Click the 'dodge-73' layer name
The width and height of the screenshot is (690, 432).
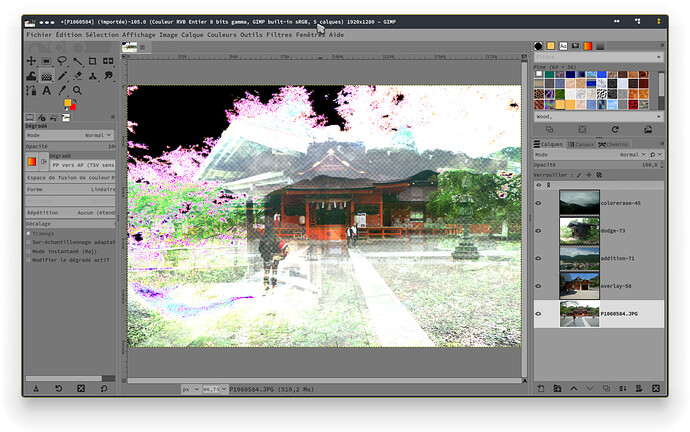(x=613, y=231)
